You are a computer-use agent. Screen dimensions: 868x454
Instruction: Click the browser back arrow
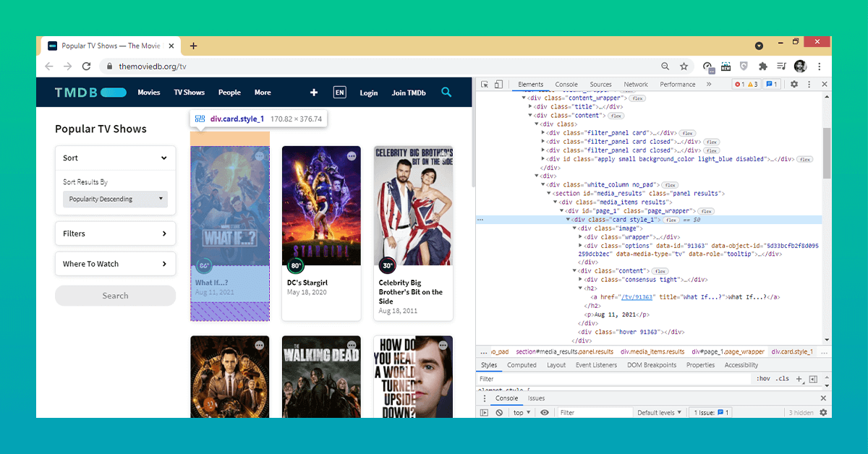pos(49,66)
